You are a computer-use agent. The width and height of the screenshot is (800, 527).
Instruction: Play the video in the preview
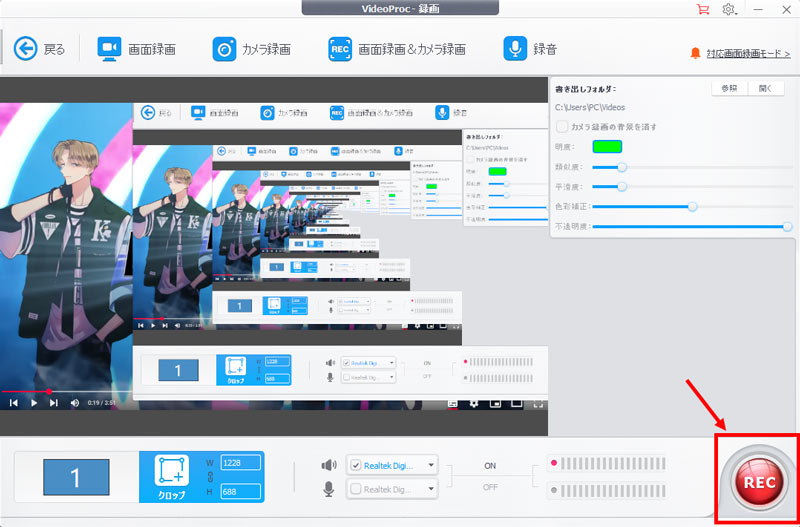(34, 403)
